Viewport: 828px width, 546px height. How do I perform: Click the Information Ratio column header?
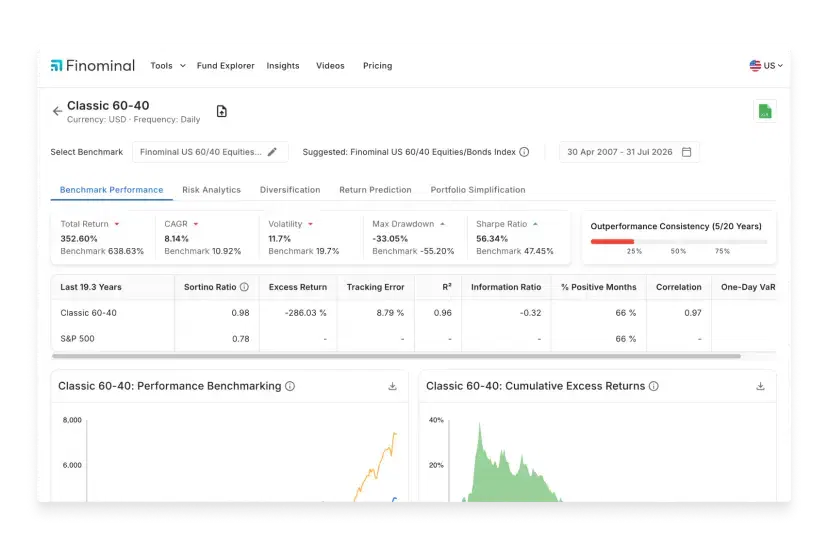pyautogui.click(x=506, y=287)
